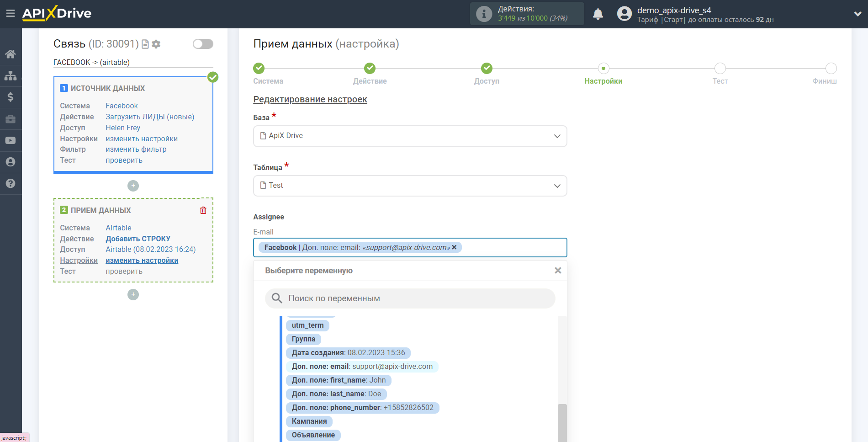Open connection settings gear icon
This screenshot has height=442, width=868.
click(x=156, y=44)
